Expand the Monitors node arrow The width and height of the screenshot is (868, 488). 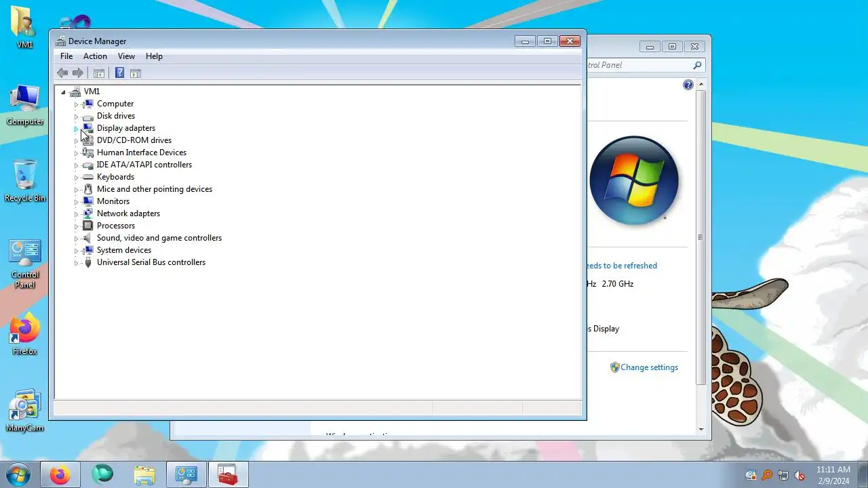76,202
